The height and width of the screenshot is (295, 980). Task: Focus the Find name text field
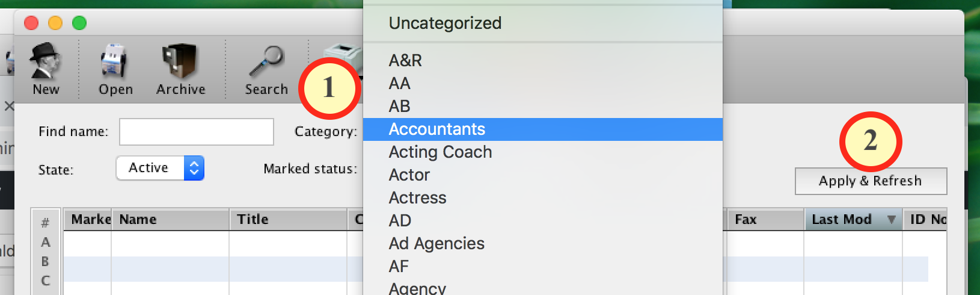pyautogui.click(x=197, y=132)
